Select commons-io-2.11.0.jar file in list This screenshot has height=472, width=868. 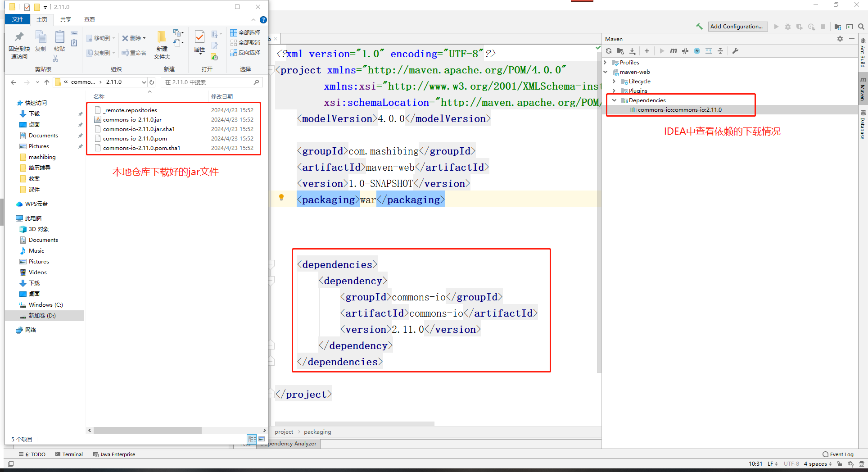pyautogui.click(x=132, y=120)
